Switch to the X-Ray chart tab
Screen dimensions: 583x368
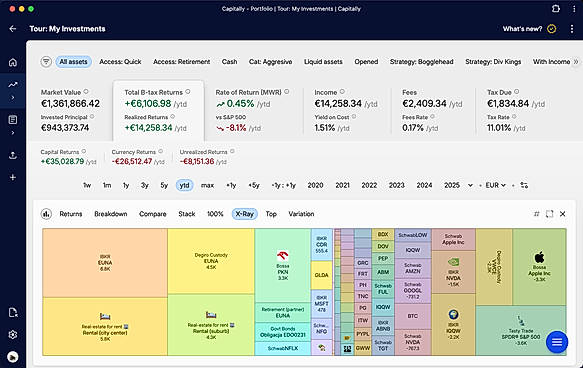[245, 214]
